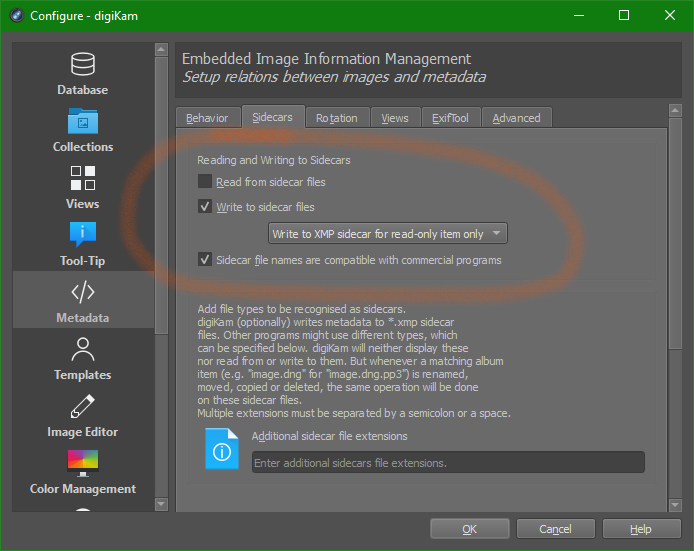Expand the Write to XMP sidecar dropdown
Image resolution: width=694 pixels, height=551 pixels.
click(388, 234)
